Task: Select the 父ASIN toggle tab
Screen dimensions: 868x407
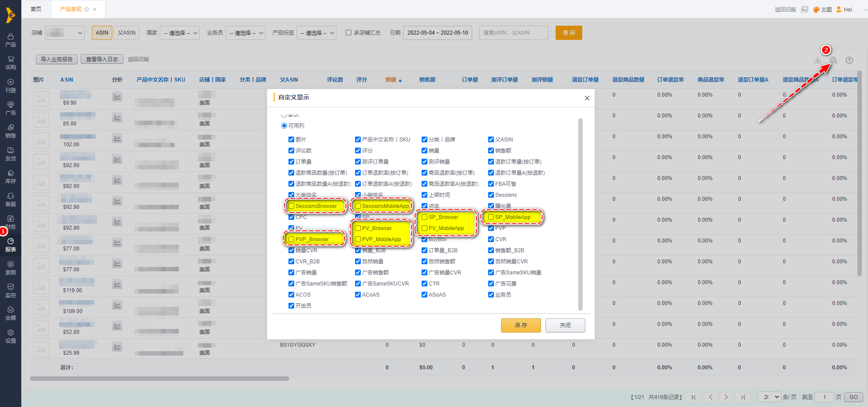Action: (x=126, y=33)
